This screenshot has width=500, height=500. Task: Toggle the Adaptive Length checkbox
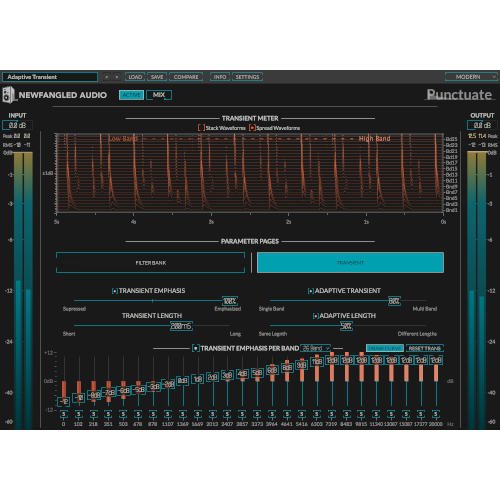(x=315, y=316)
